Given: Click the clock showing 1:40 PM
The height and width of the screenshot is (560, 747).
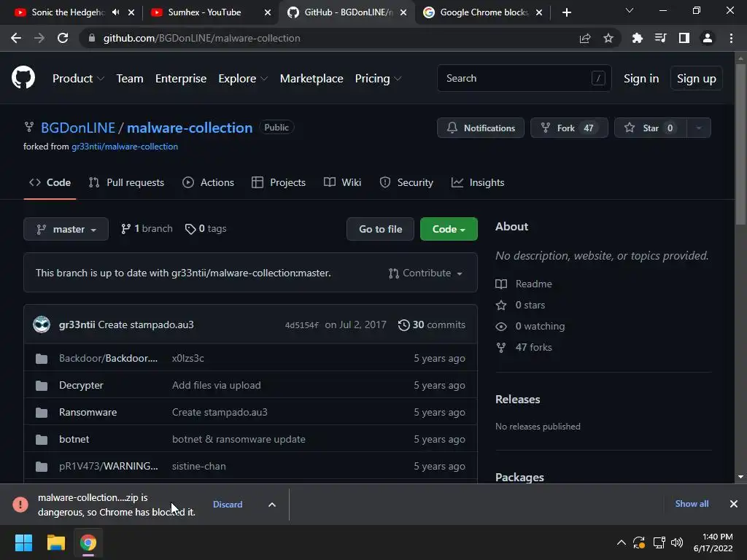Looking at the screenshot, I should [713, 542].
